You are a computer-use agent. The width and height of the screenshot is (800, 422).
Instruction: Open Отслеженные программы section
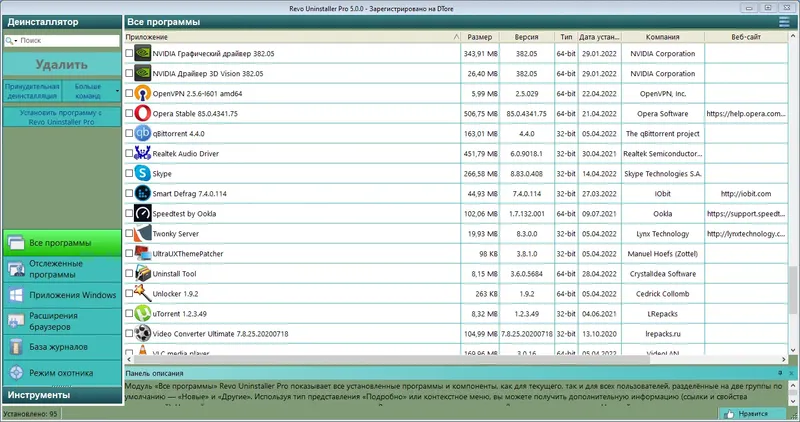62,269
